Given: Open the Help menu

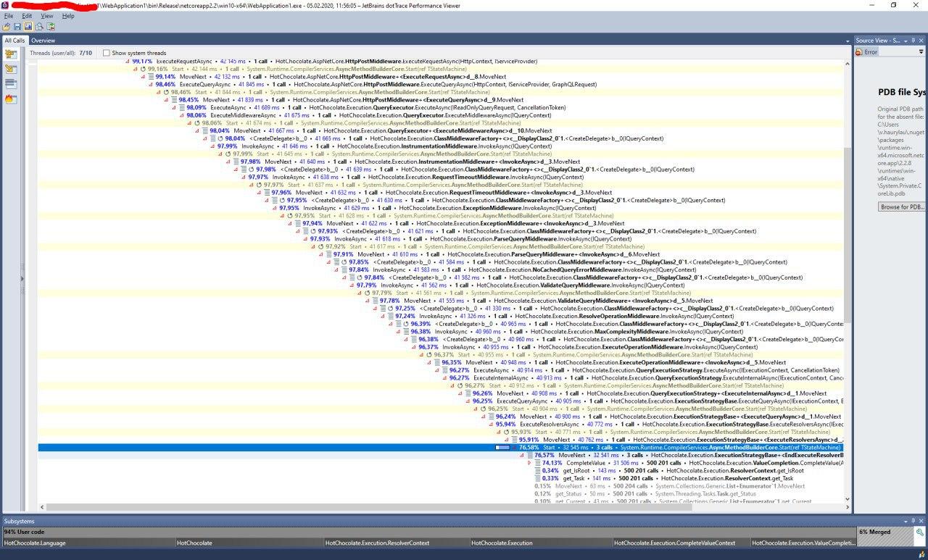Looking at the screenshot, I should (x=68, y=15).
